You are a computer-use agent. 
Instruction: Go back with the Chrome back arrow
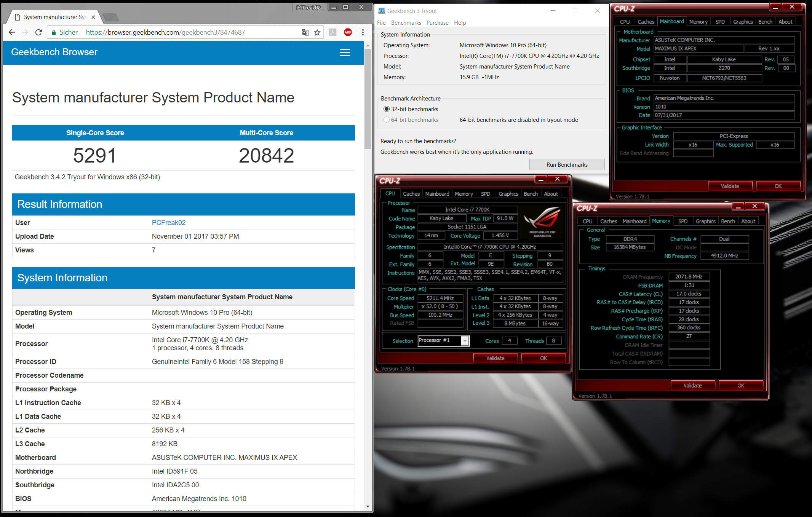(x=12, y=32)
